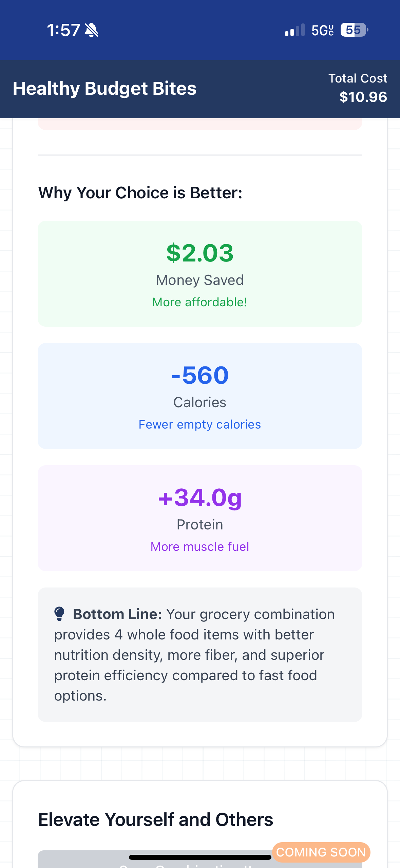
Task: Select the +34.0g Protein card
Action: tap(200, 518)
